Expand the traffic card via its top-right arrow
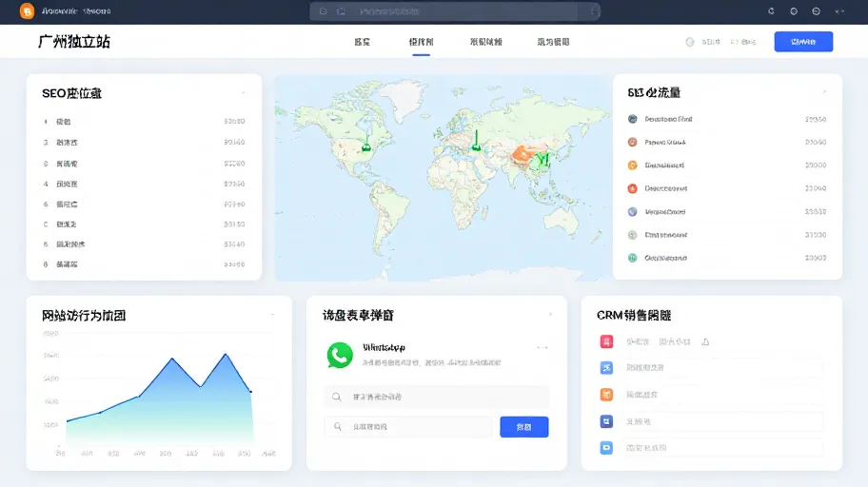 [824, 92]
